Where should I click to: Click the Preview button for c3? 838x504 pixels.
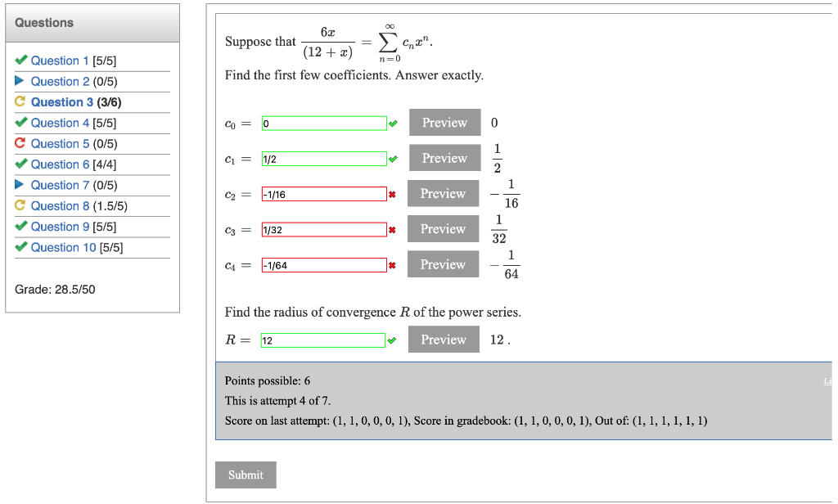coord(443,229)
